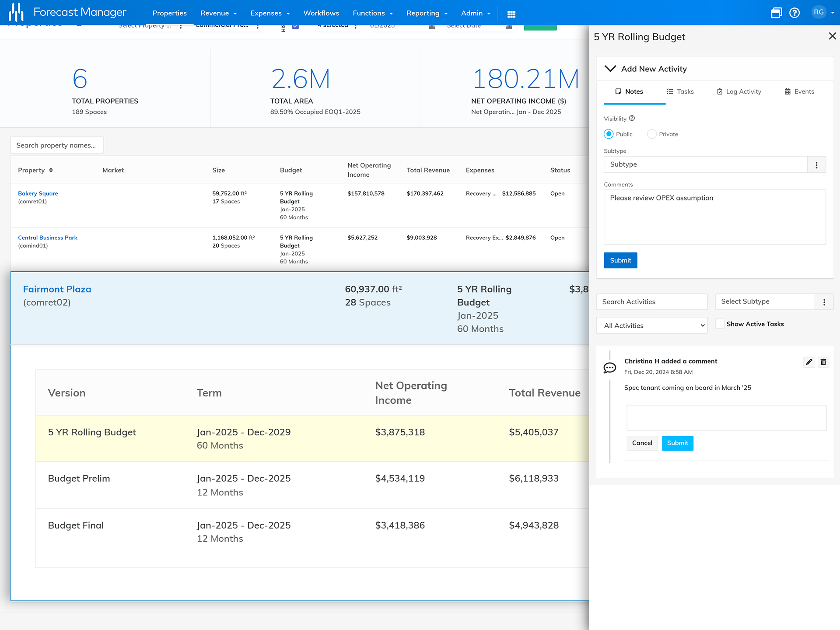Screen dimensions: 840x630
Task: Click the Visibility help icon
Action: pyautogui.click(x=632, y=118)
